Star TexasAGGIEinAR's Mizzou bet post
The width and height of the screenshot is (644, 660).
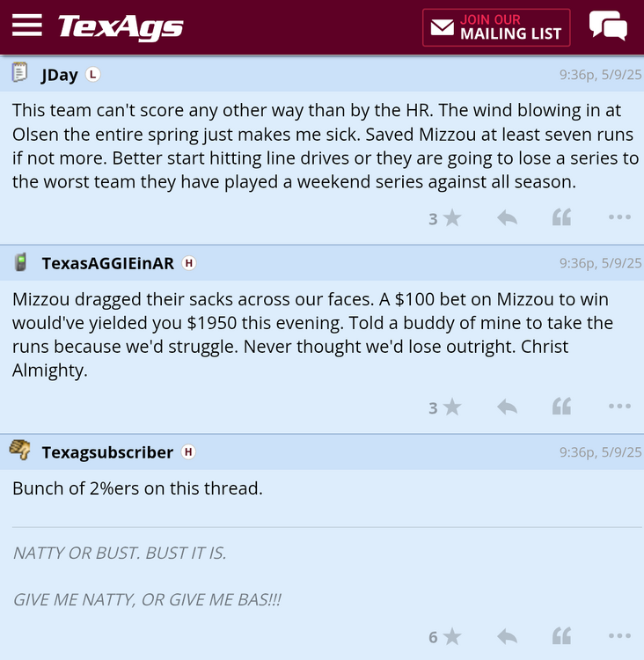[x=452, y=407]
